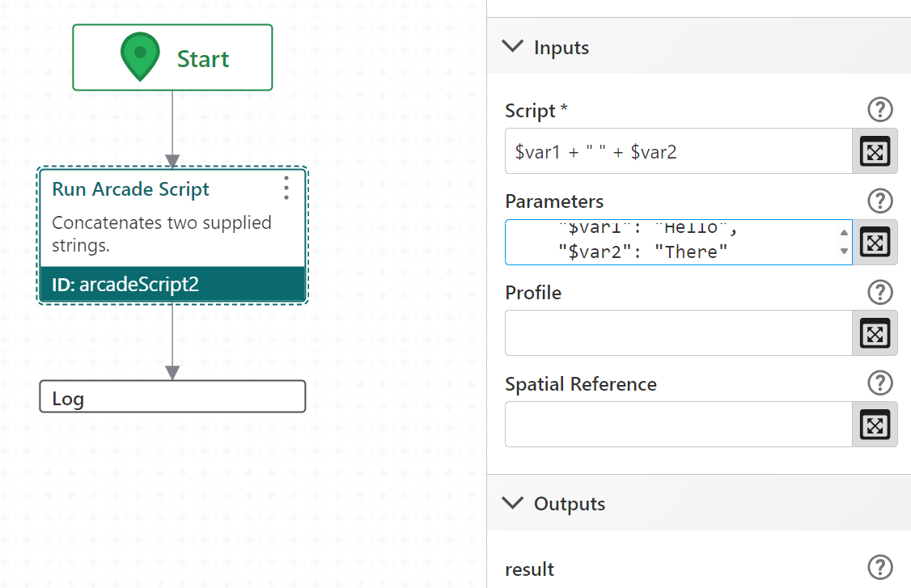Screen dimensions: 911x588
Task: Click the Parameters scroll up arrow
Action: [x=844, y=232]
